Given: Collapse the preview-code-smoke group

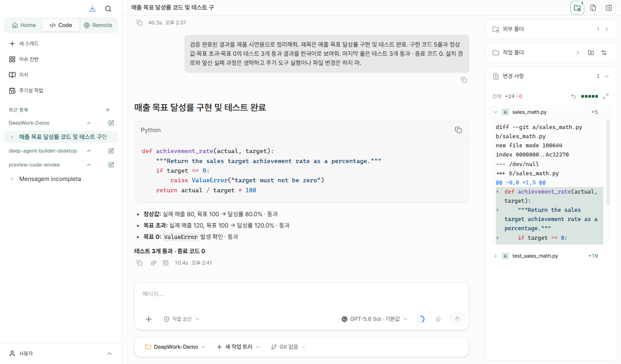Looking at the screenshot, I should tap(89, 165).
